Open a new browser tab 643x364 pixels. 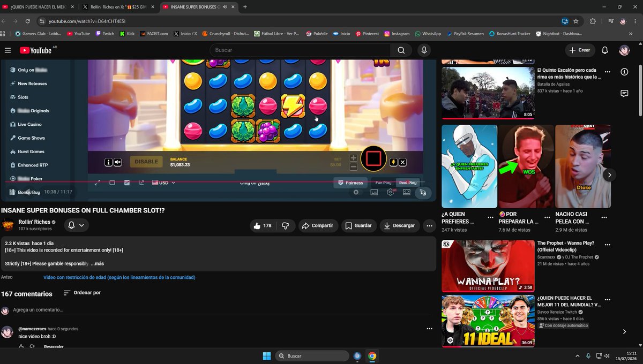pos(245,6)
